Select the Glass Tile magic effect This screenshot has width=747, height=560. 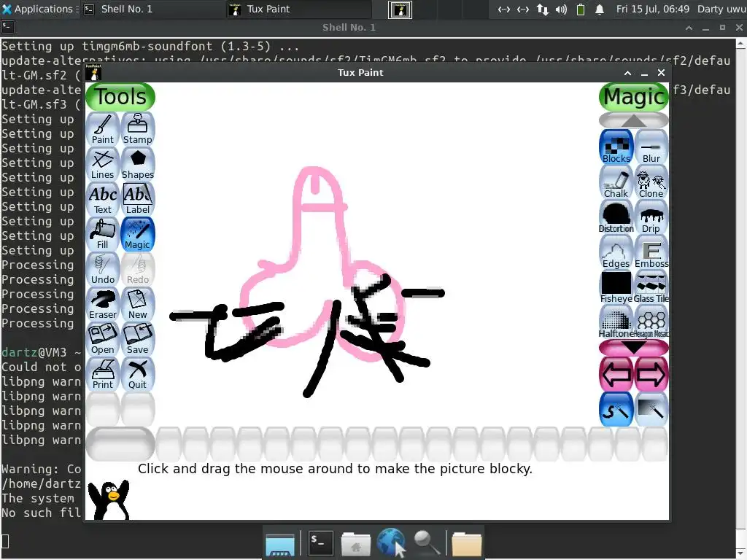651,287
